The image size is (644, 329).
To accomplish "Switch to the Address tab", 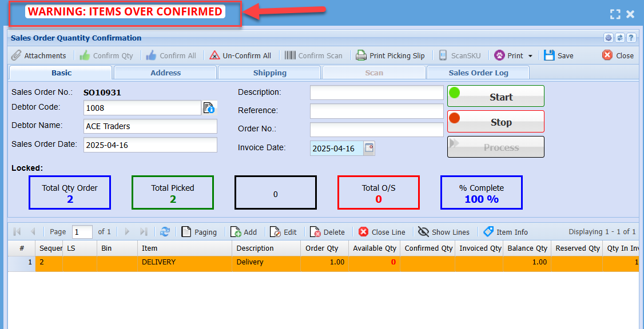I will [x=165, y=73].
